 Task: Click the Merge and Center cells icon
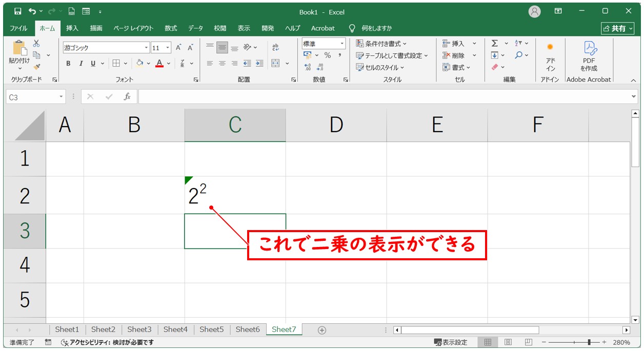click(x=276, y=64)
